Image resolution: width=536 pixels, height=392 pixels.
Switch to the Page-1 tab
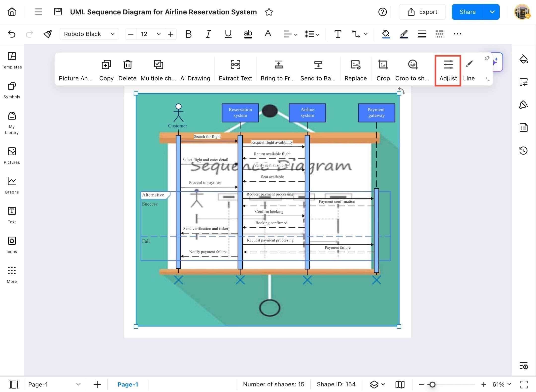click(x=128, y=384)
